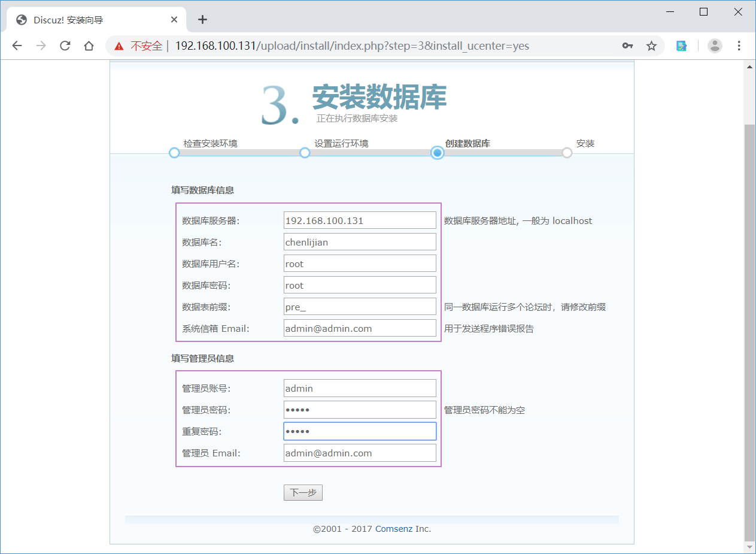
Task: Open a new browser tab with the plus button
Action: click(x=202, y=19)
